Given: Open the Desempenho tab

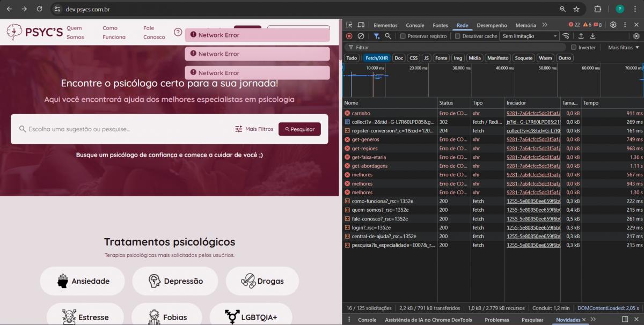Looking at the screenshot, I should tap(492, 25).
